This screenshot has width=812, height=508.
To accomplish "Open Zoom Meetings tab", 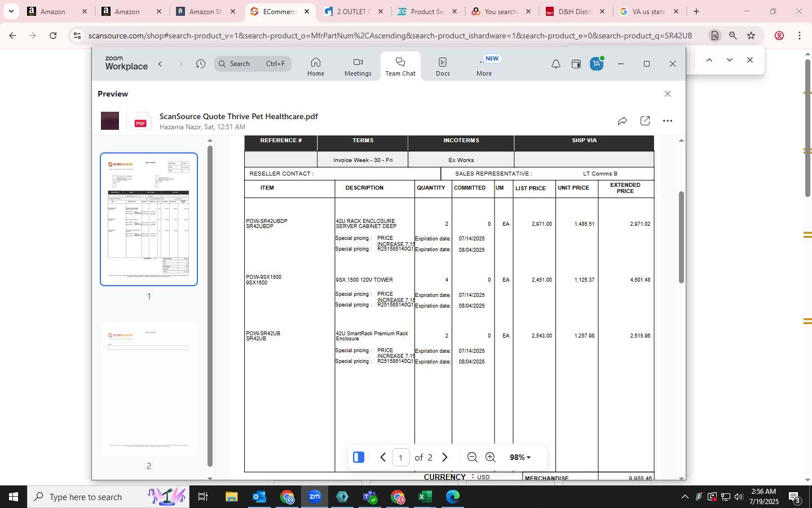I will (x=358, y=67).
